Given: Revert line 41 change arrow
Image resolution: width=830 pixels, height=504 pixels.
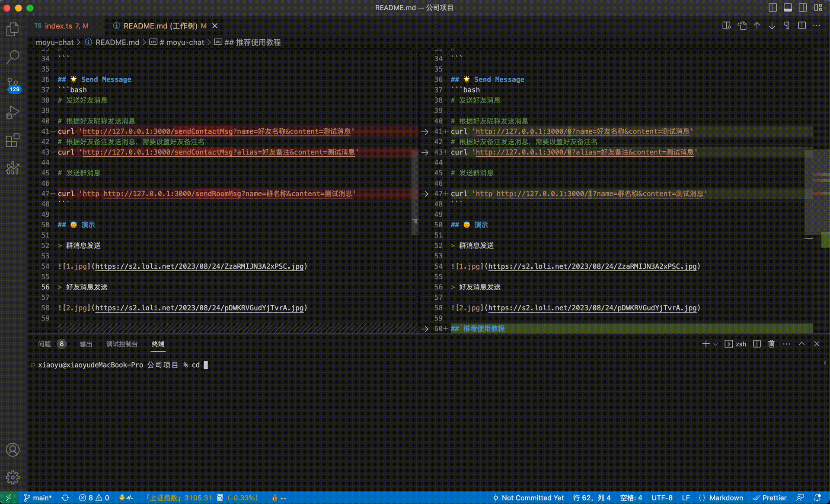Looking at the screenshot, I should [x=425, y=132].
